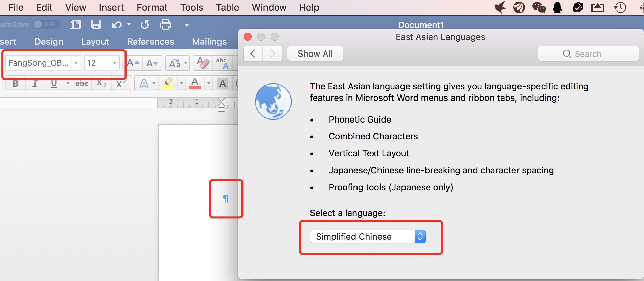This screenshot has height=281, width=644.
Task: Click the ruler indent marker
Action: pos(222,105)
